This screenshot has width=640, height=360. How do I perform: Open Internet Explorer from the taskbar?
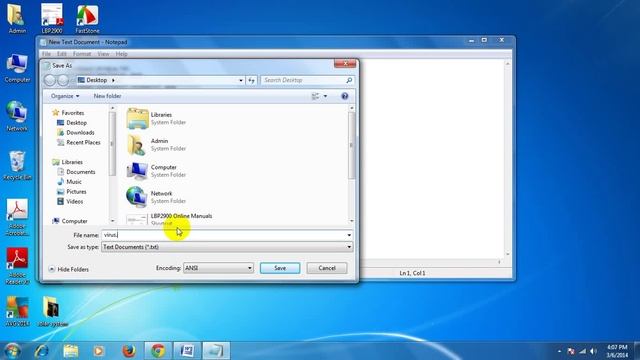point(42,351)
